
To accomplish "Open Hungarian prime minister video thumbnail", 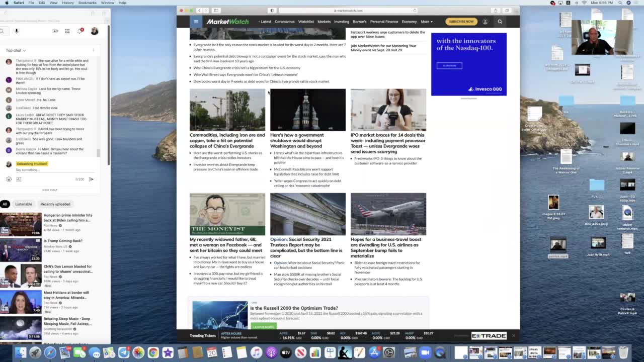I will [21, 224].
